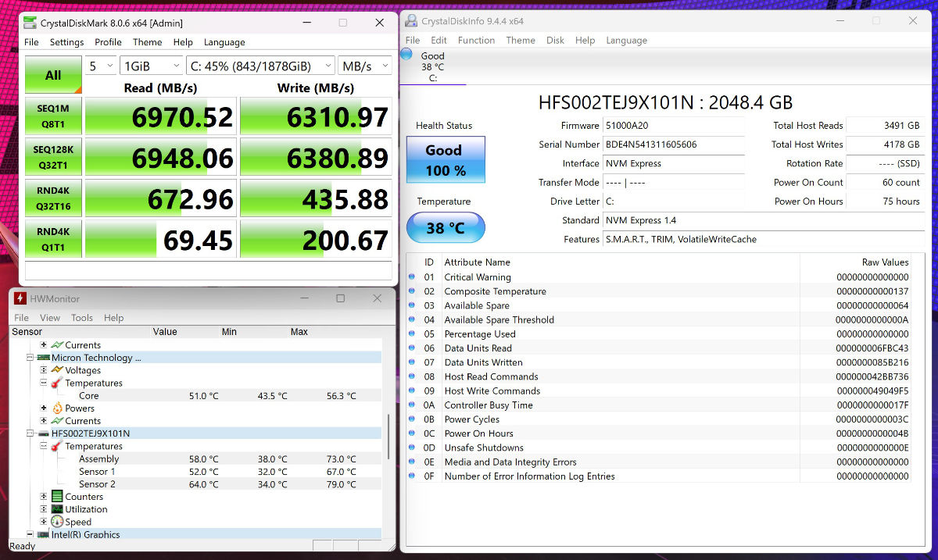Click status dot for Available Spare row
Image resolution: width=938 pixels, height=560 pixels.
tap(412, 305)
